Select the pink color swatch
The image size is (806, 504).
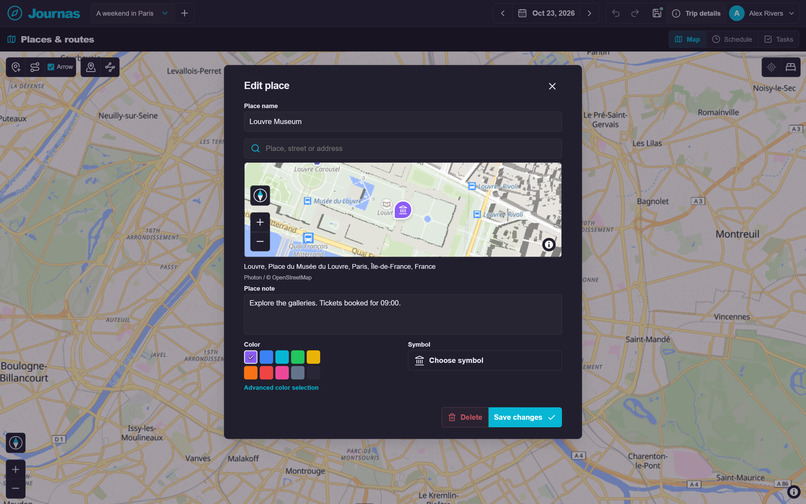282,372
